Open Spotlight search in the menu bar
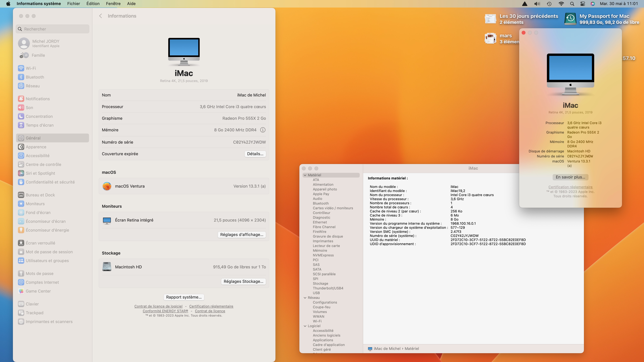644x362 pixels. click(572, 4)
